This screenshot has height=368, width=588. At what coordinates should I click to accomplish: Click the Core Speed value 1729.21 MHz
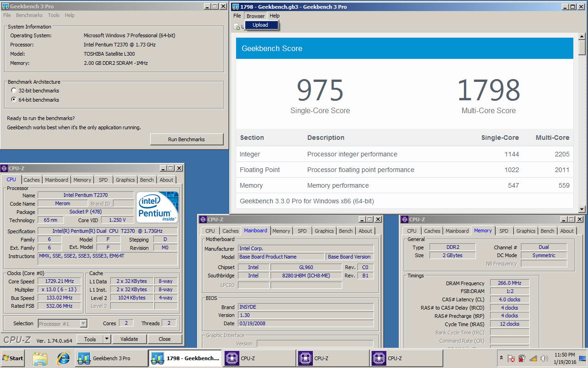[x=60, y=281]
